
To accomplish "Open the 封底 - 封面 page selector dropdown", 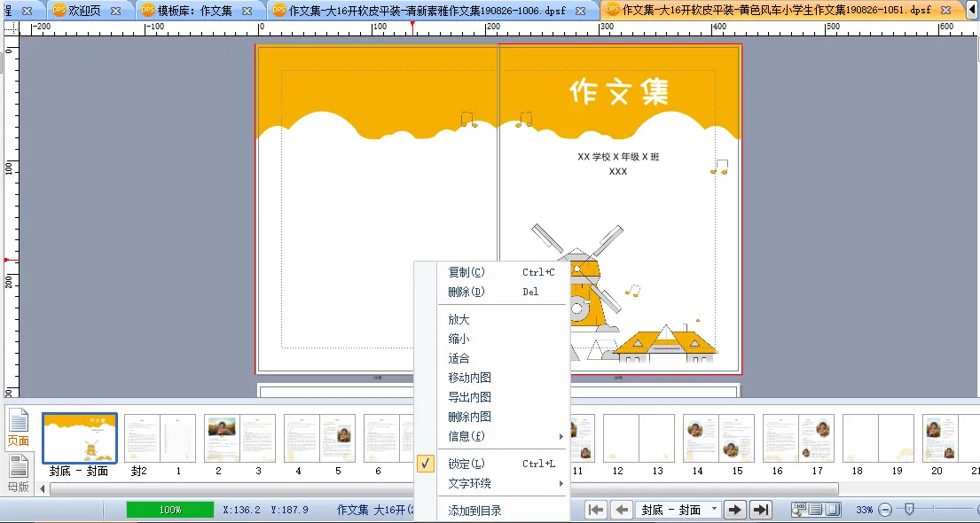I will (x=715, y=510).
